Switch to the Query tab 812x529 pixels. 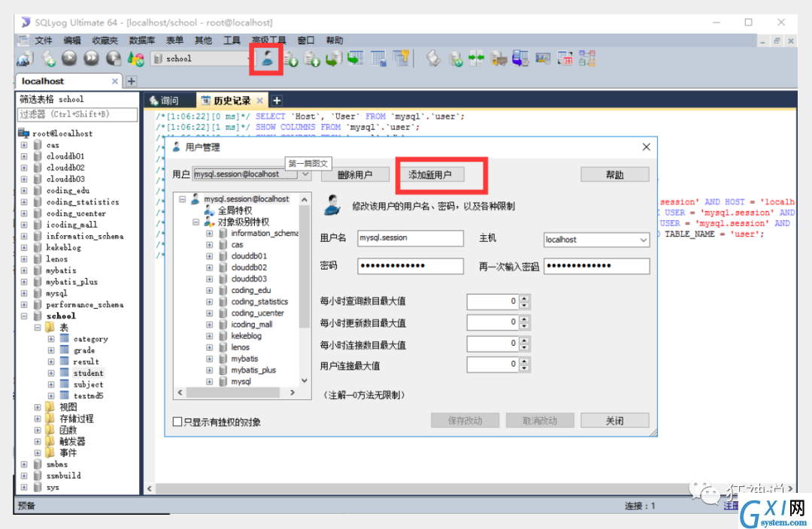point(169,101)
